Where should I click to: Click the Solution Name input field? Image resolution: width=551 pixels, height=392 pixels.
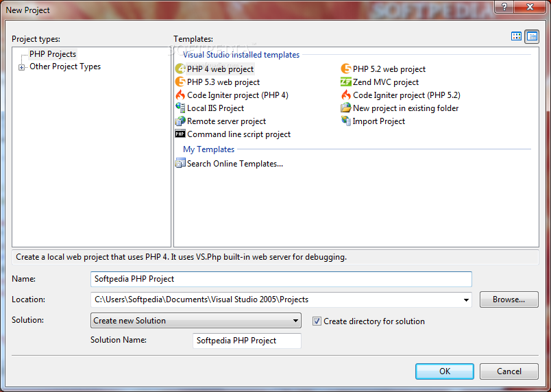coord(247,341)
